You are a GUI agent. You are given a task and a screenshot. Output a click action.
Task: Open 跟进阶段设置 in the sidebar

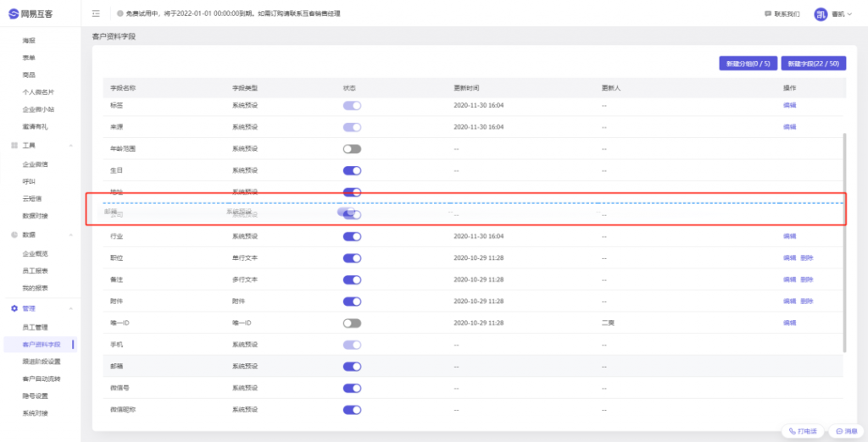(42, 362)
